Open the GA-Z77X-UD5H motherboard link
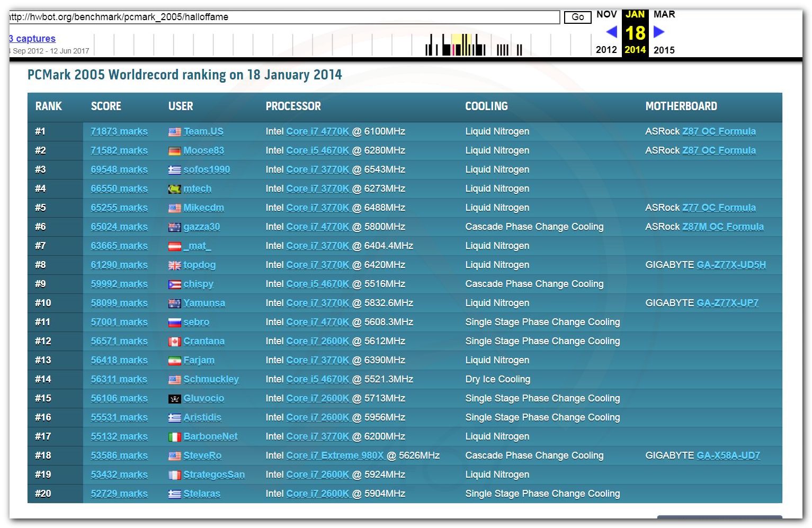This screenshot has width=812, height=528. [x=731, y=265]
